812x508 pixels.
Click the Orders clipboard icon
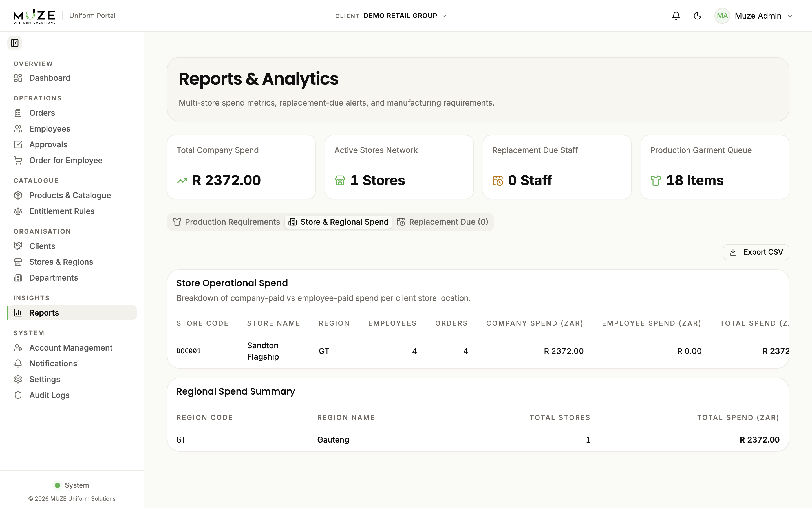pos(18,113)
